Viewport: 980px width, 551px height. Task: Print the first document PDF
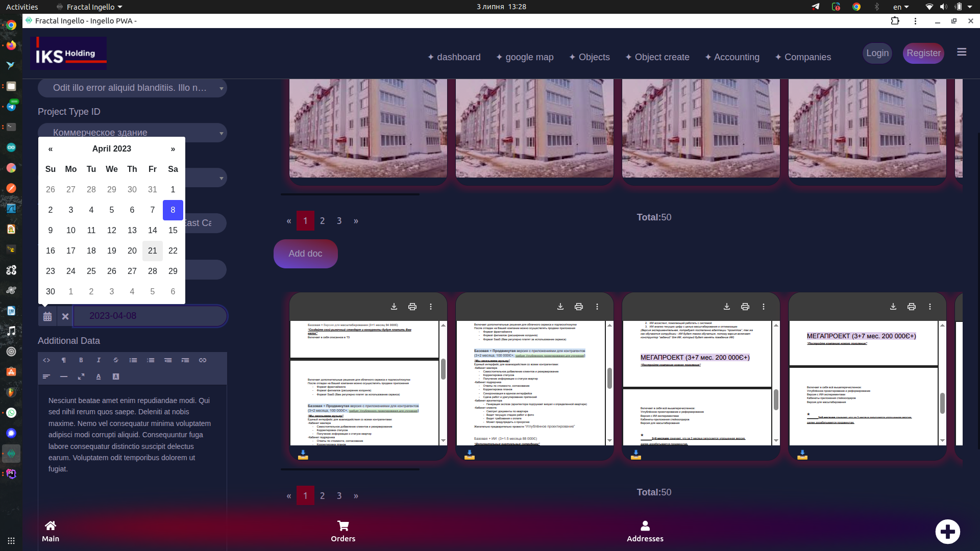point(412,307)
